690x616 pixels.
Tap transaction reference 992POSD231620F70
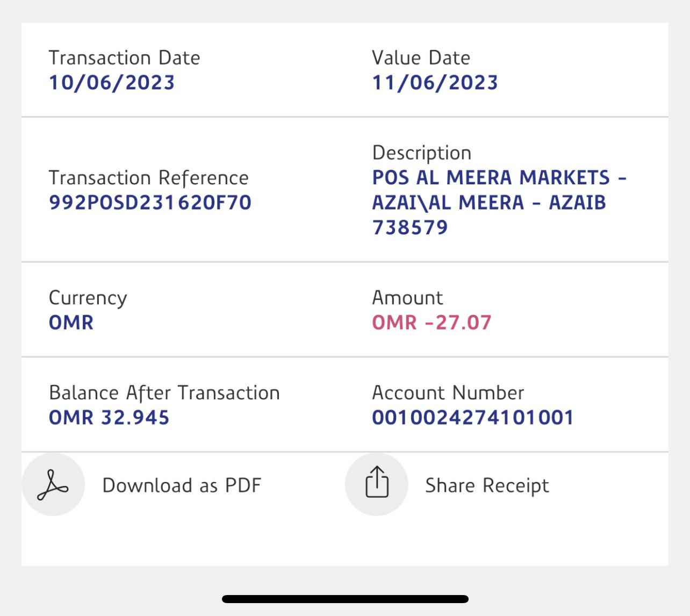[x=150, y=203]
